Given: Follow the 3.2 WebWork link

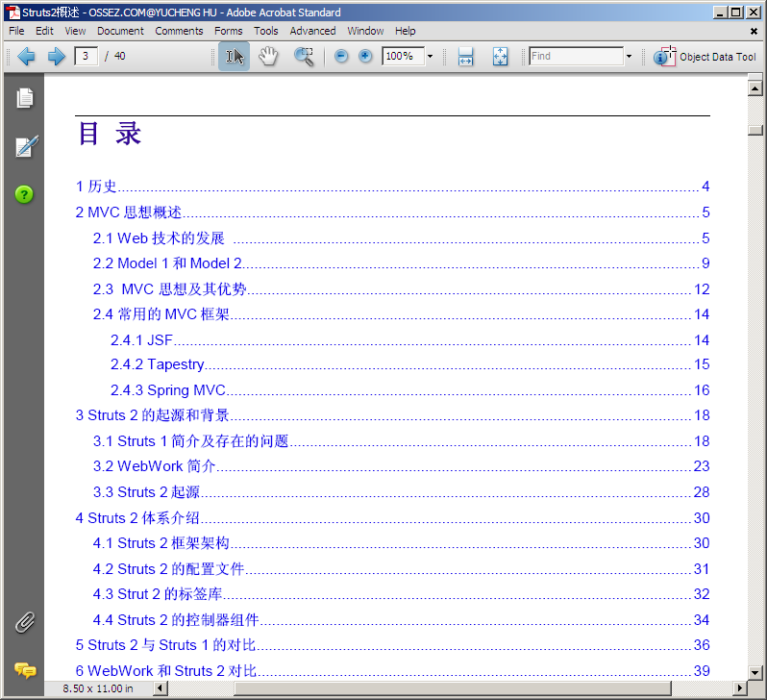Looking at the screenshot, I should tap(154, 466).
